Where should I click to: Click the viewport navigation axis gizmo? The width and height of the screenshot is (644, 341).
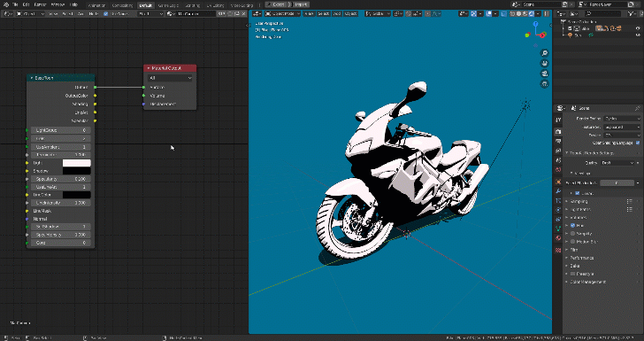click(x=535, y=32)
